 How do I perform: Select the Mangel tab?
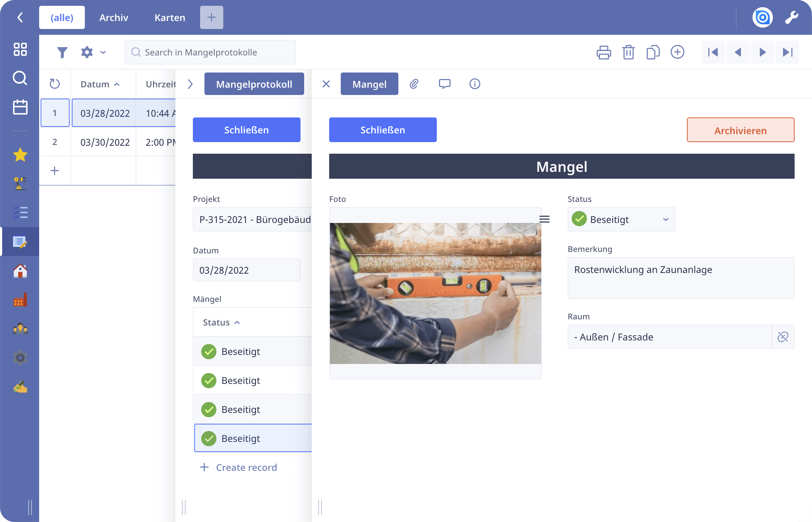[x=369, y=84]
